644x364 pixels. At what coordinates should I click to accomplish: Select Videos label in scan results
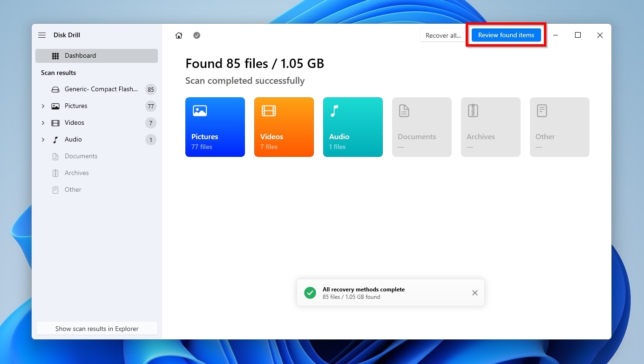(x=75, y=123)
